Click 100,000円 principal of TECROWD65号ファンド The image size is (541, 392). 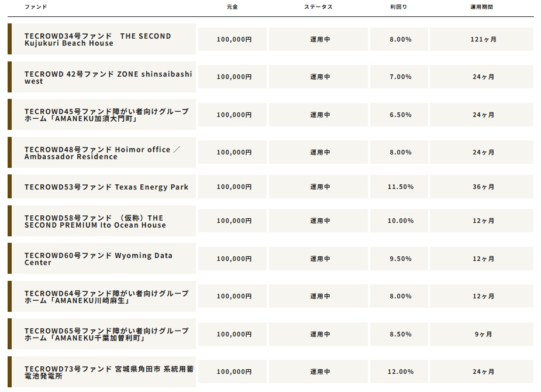(x=232, y=334)
